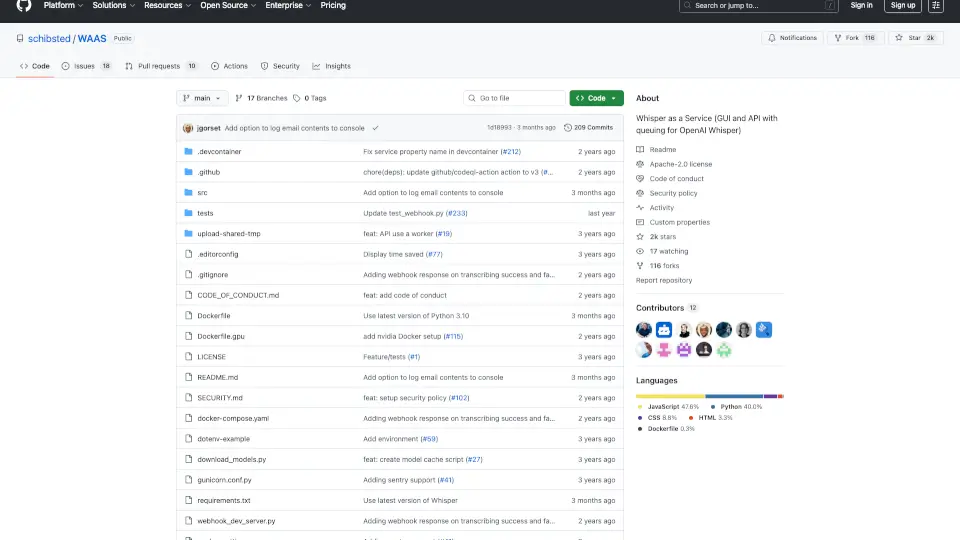Click the Custom properties icon

(640, 222)
